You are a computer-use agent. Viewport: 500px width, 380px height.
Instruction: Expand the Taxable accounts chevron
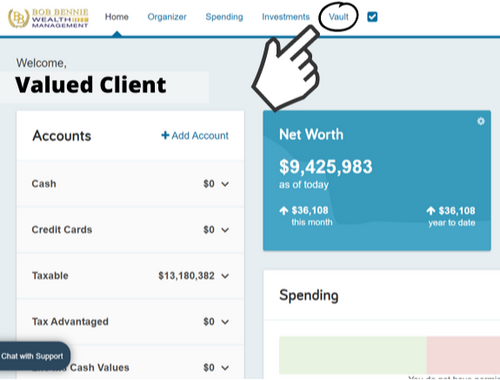(x=225, y=276)
